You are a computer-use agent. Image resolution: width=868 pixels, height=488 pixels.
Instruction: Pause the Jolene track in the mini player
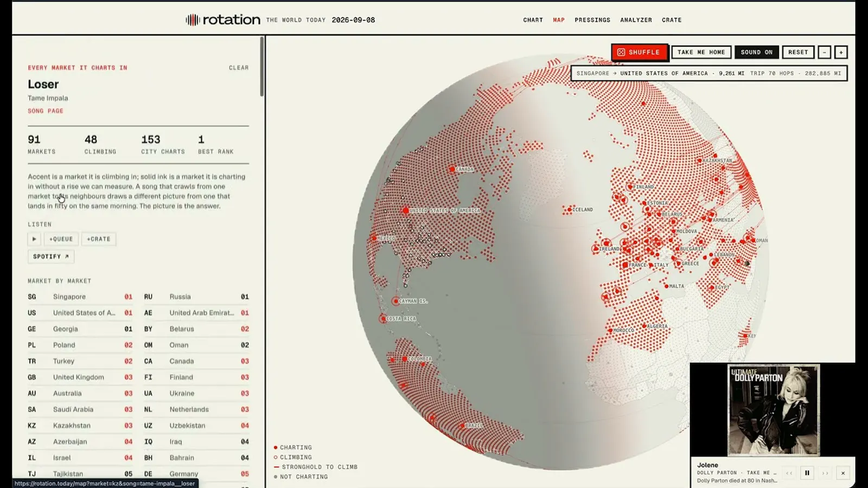coord(807,473)
